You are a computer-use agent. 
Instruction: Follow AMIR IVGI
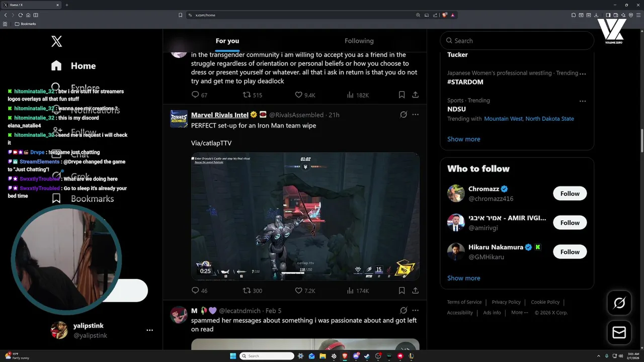(x=570, y=223)
